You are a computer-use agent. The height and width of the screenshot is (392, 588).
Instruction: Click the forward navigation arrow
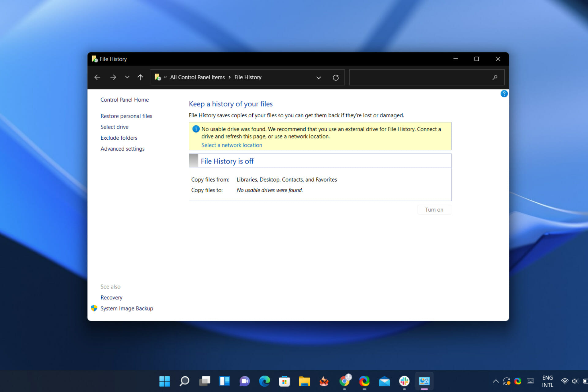tap(113, 77)
